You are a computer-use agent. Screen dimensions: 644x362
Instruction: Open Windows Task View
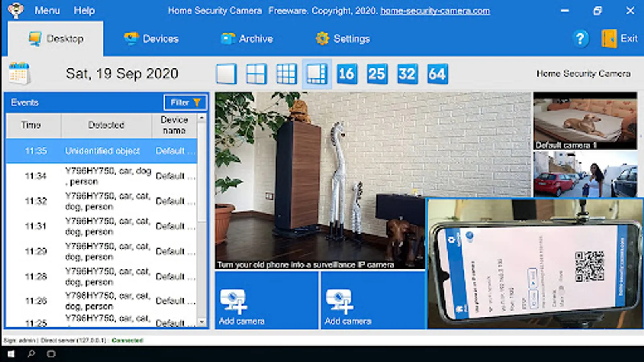51,354
